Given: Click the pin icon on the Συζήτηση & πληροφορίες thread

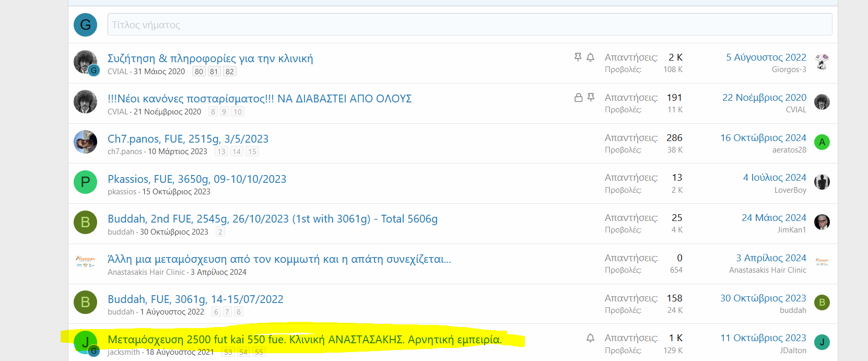Looking at the screenshot, I should click(x=578, y=57).
